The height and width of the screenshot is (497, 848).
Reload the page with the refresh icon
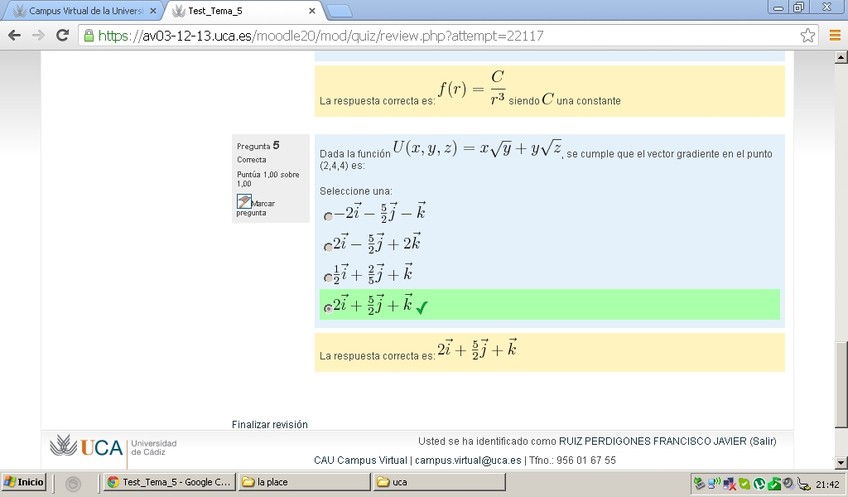63,36
